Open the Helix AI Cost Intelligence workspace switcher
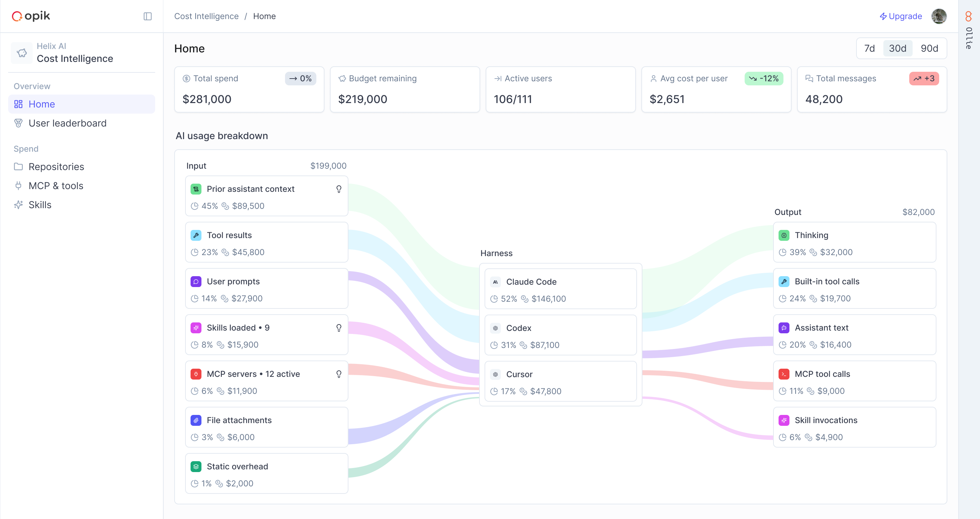Image resolution: width=980 pixels, height=519 pixels. [x=81, y=52]
